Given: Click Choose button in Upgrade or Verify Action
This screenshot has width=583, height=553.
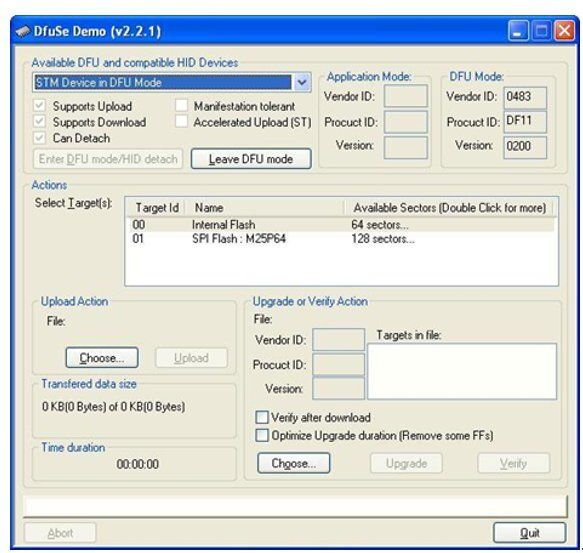Looking at the screenshot, I should 293,463.
